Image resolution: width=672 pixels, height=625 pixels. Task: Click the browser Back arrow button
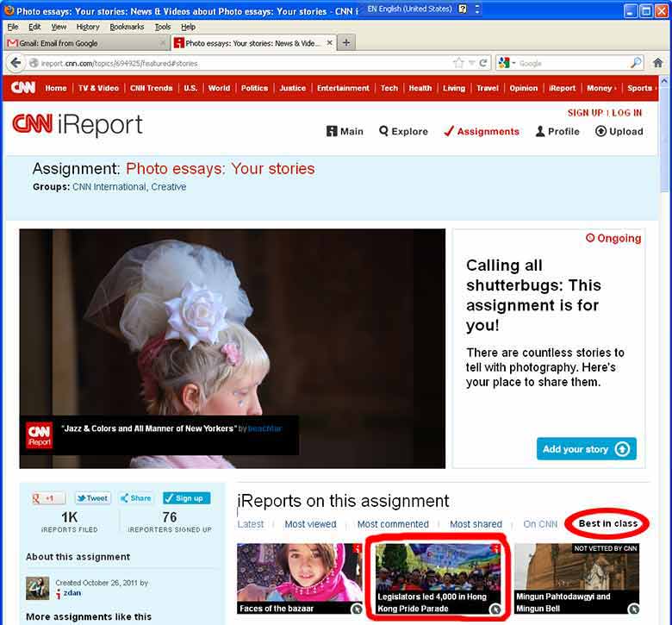(16, 63)
